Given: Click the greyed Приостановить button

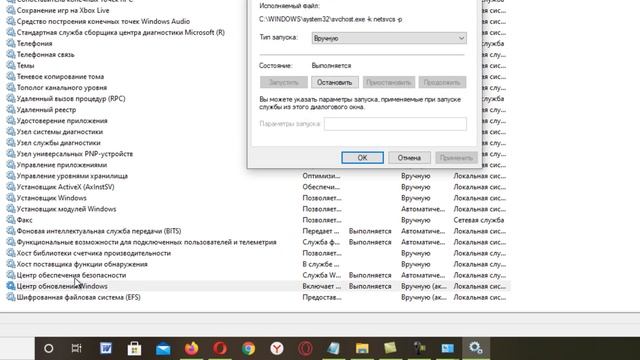Looking at the screenshot, I should (x=389, y=82).
